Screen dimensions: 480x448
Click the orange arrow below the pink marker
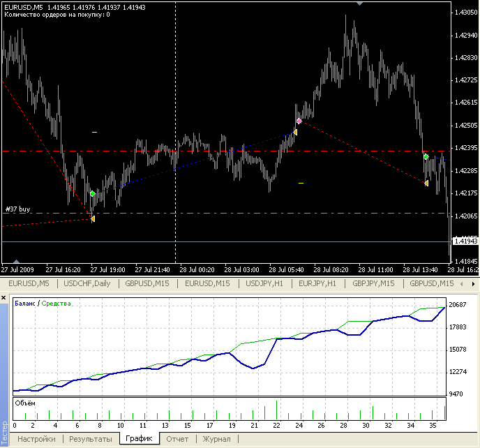pyautogui.click(x=295, y=132)
